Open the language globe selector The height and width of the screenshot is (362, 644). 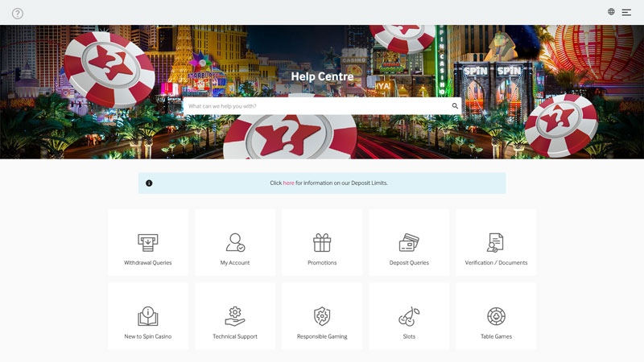click(x=611, y=12)
